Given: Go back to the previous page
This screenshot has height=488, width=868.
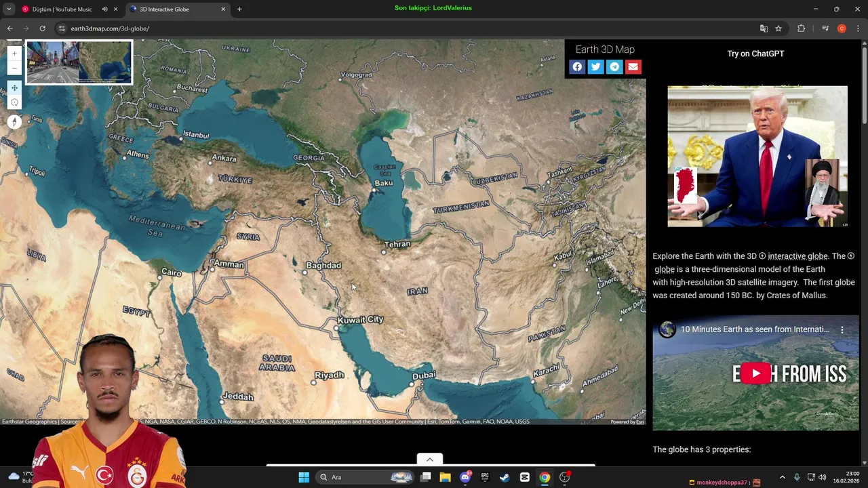Looking at the screenshot, I should (9, 28).
